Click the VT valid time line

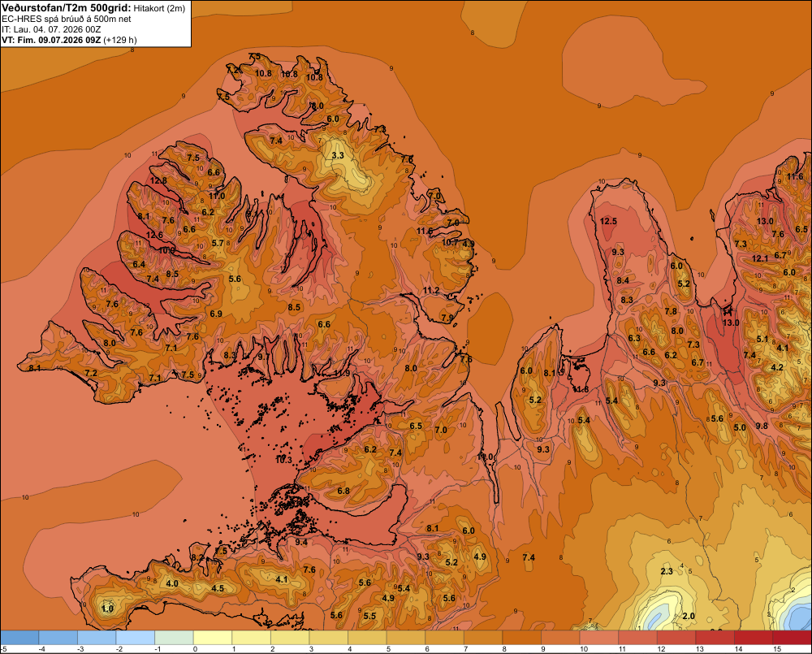click(69, 40)
